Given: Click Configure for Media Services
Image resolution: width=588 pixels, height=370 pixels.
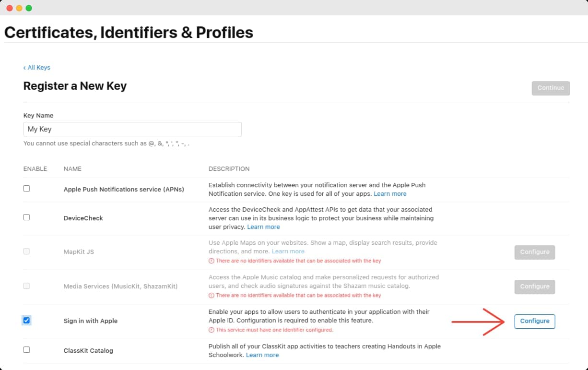Looking at the screenshot, I should click(534, 286).
